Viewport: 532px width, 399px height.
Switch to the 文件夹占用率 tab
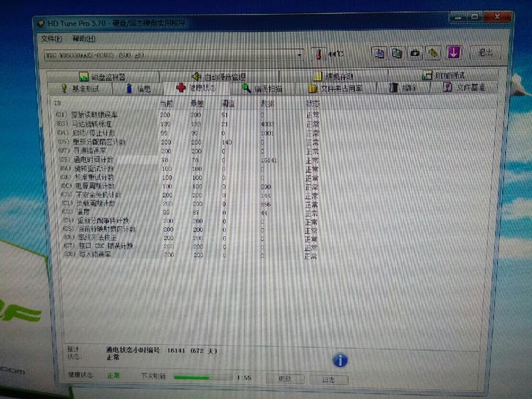[335, 88]
